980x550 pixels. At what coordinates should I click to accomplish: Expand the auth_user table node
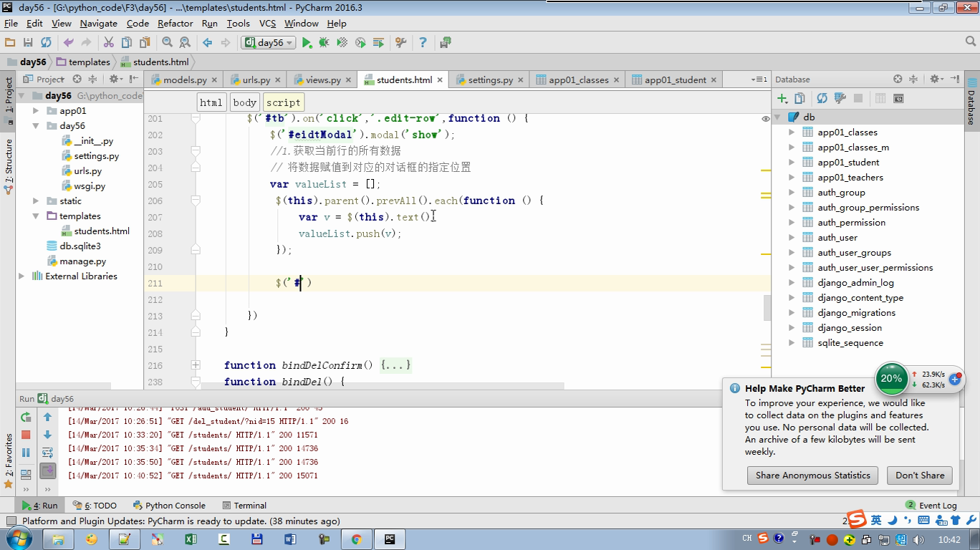pos(792,238)
